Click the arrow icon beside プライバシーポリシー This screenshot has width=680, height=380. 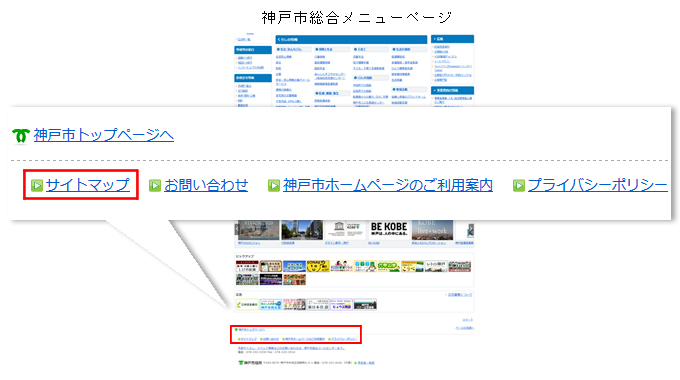[519, 186]
